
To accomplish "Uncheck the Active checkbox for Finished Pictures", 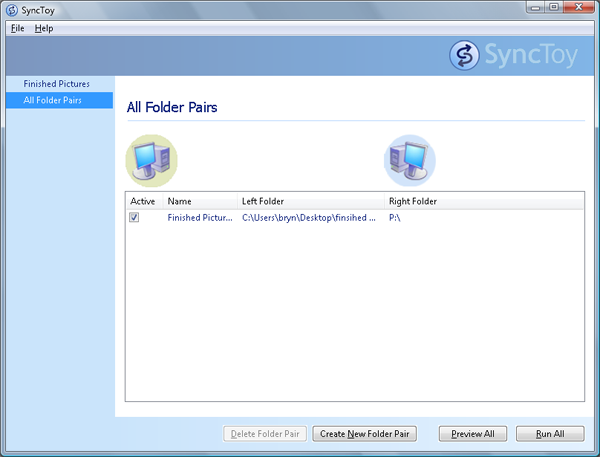I will click(x=134, y=217).
